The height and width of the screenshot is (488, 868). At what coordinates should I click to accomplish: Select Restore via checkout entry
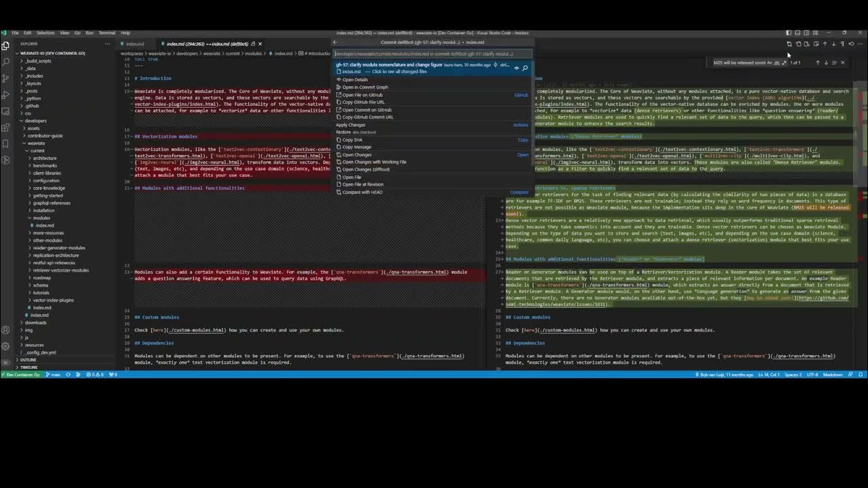(432, 132)
